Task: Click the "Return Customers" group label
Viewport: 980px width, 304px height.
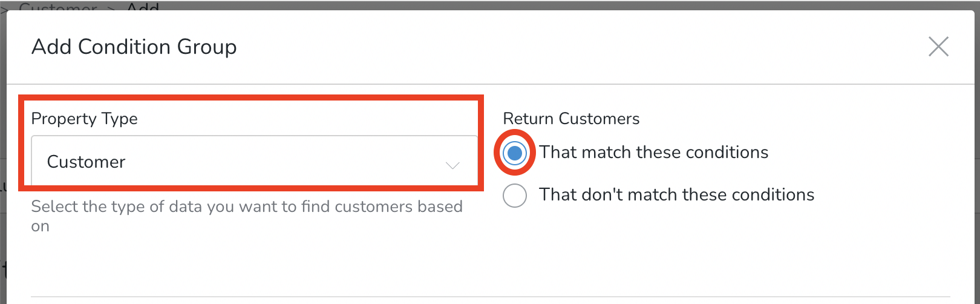Action: click(x=571, y=119)
